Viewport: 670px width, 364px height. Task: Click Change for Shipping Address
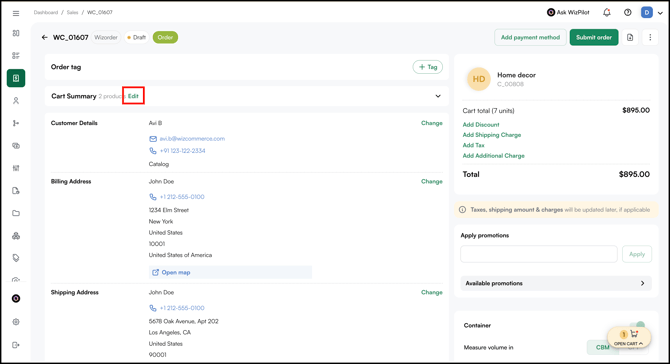click(x=432, y=293)
